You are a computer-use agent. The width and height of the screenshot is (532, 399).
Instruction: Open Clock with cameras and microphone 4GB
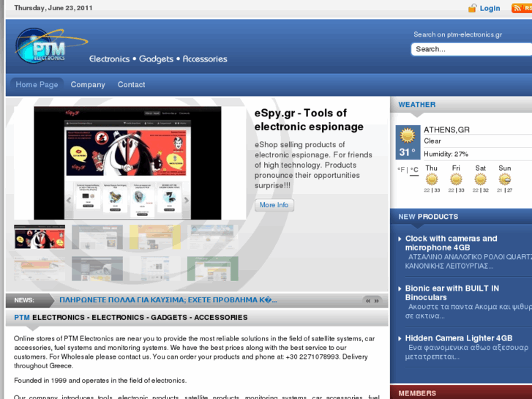(452, 243)
